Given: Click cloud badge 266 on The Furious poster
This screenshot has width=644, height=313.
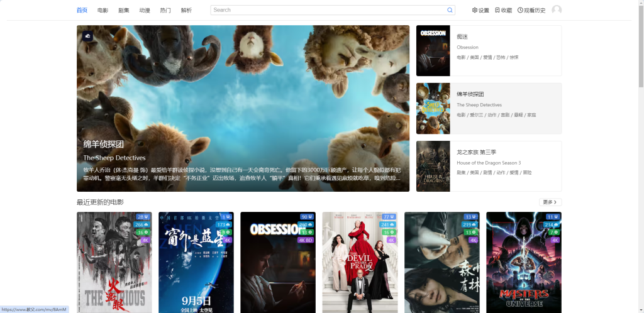Looking at the screenshot, I should coord(142,225).
